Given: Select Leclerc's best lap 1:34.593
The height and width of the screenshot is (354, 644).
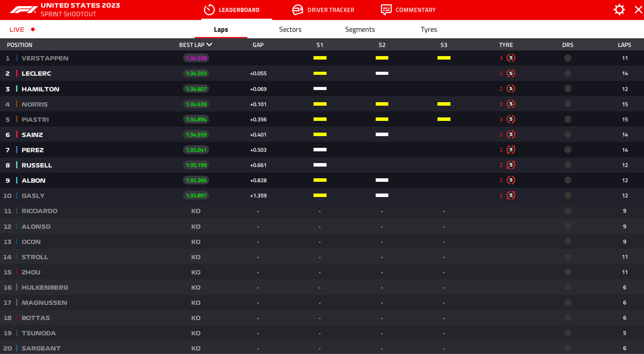Looking at the screenshot, I should pyautogui.click(x=196, y=73).
